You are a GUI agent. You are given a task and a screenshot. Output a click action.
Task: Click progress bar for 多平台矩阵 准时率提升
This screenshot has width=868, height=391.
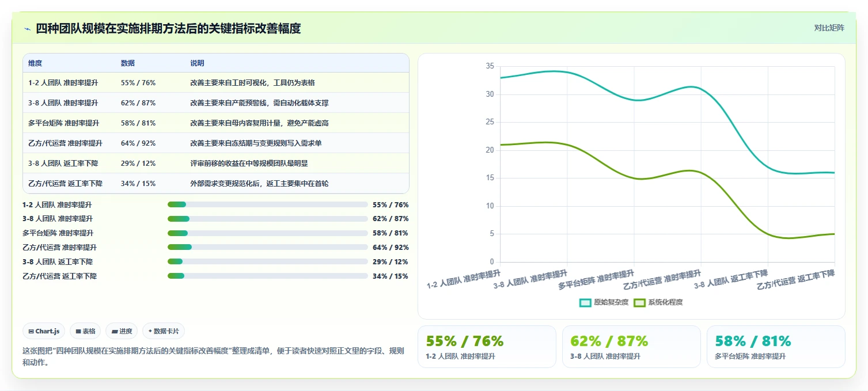(267, 233)
